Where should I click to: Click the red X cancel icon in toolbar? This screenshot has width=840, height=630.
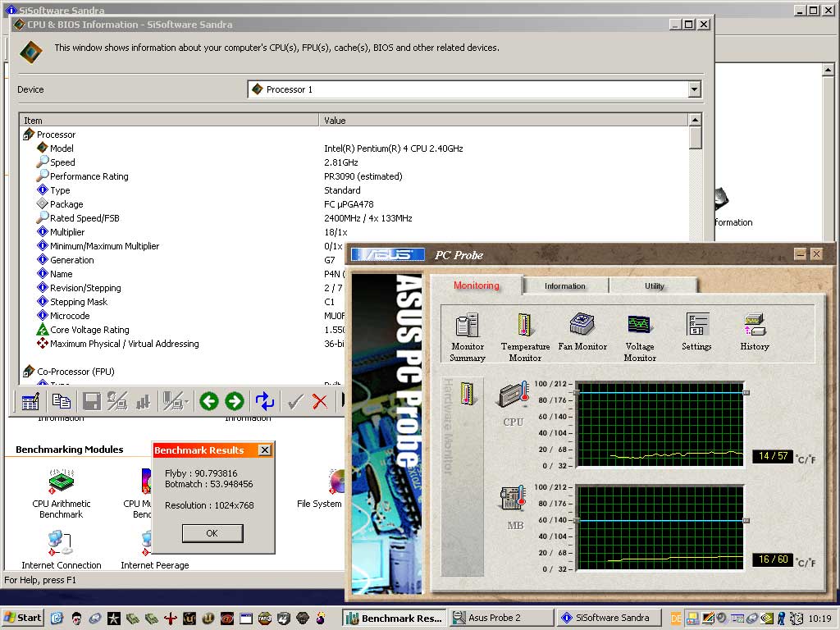[x=320, y=401]
